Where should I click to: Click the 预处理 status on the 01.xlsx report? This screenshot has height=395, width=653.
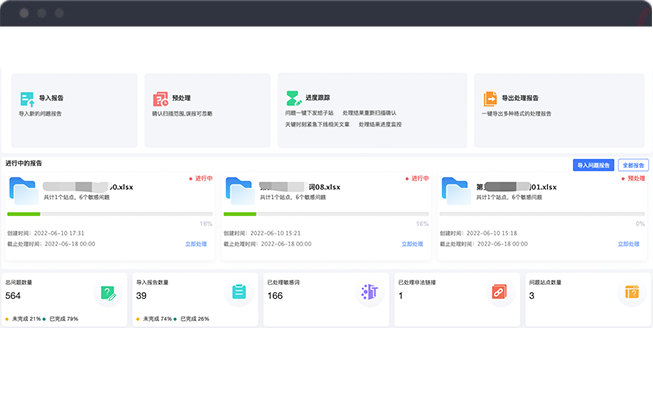coord(633,178)
